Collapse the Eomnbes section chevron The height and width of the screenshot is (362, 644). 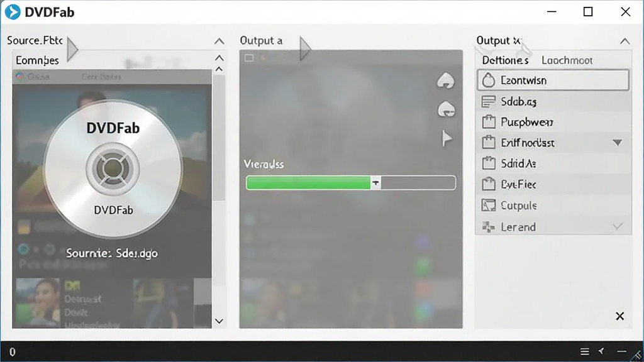point(219,58)
